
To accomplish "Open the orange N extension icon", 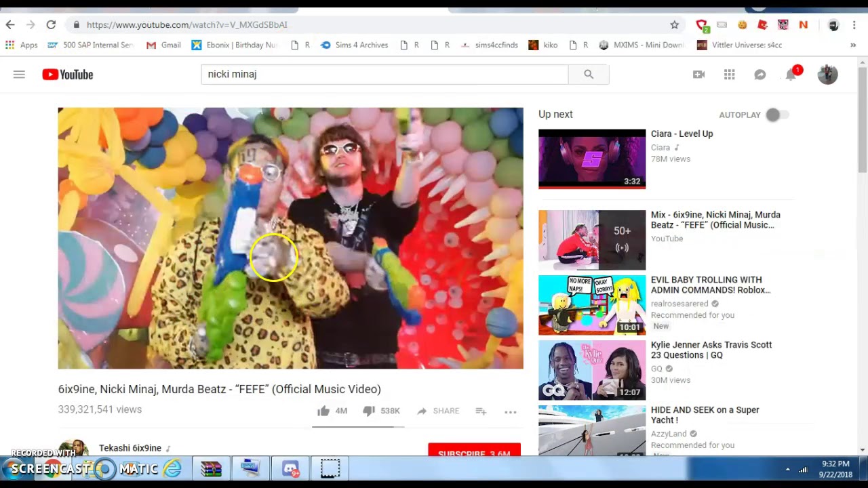I will (x=803, y=24).
